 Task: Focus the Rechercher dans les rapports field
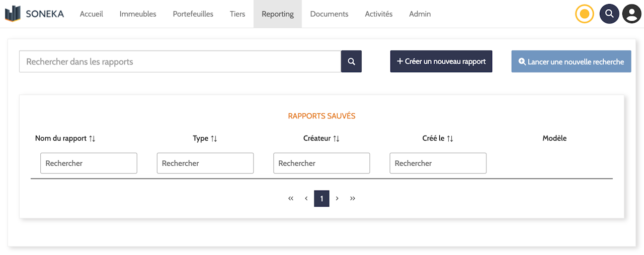point(180,61)
